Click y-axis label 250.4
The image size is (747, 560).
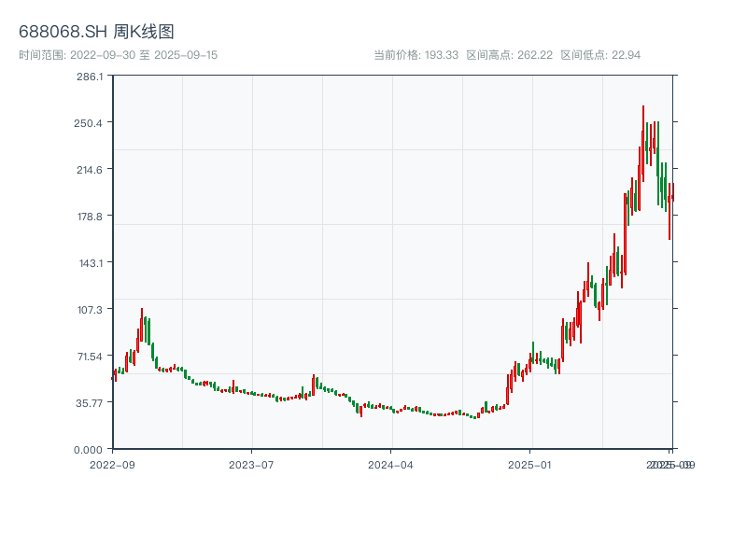point(88,123)
